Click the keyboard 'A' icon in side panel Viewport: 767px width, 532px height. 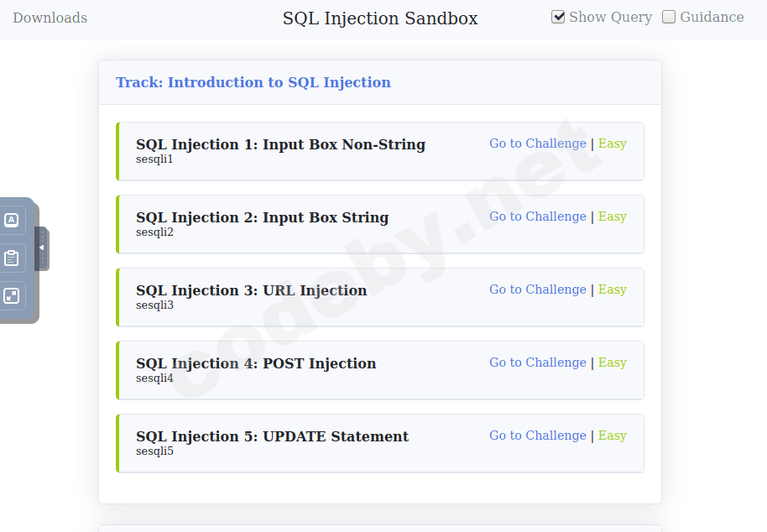pyautogui.click(x=11, y=221)
